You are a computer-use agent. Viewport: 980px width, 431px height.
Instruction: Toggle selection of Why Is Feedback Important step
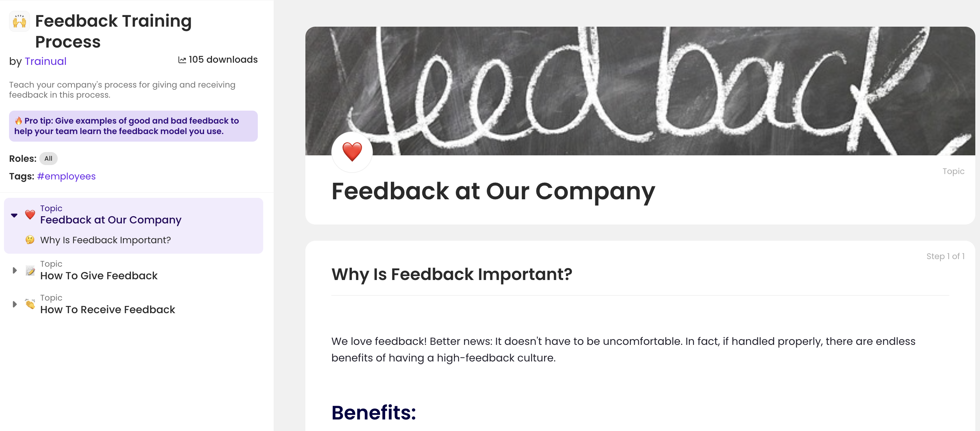105,240
